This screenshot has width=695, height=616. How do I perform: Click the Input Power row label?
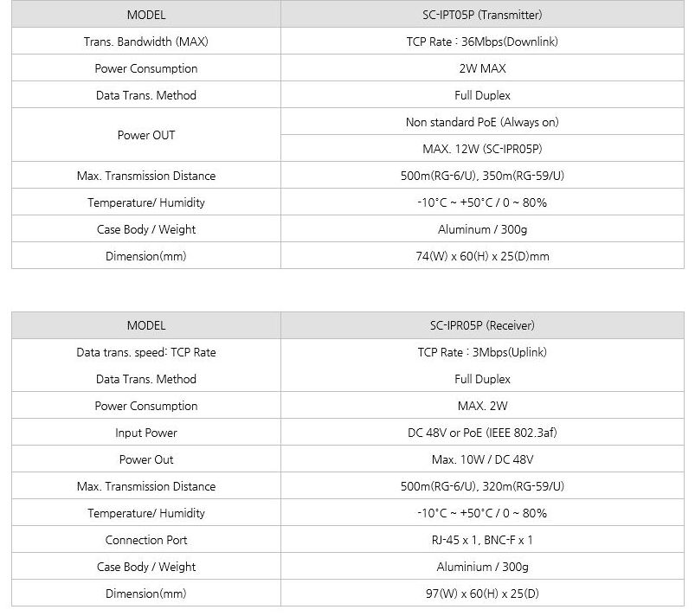click(x=146, y=433)
